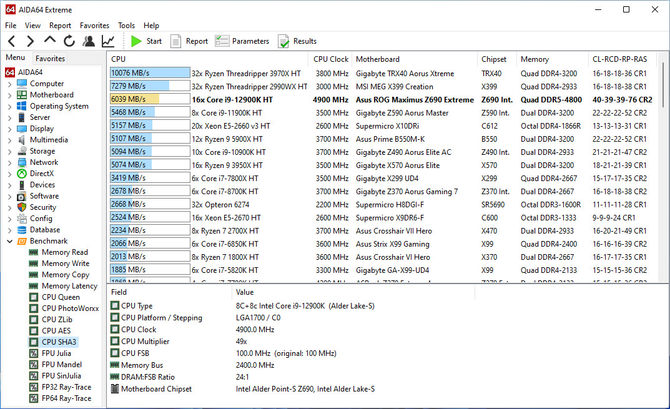Open the View menu
Screen dimensions: 670x409
coord(32,26)
